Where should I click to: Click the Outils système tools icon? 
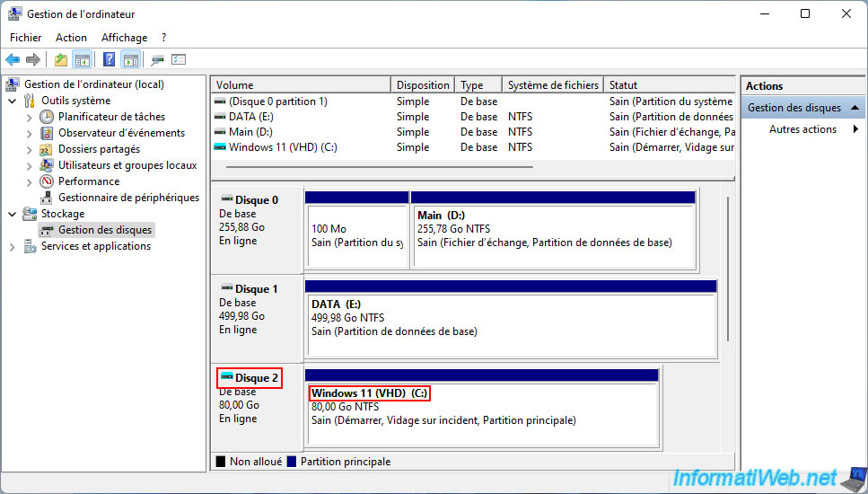point(30,101)
